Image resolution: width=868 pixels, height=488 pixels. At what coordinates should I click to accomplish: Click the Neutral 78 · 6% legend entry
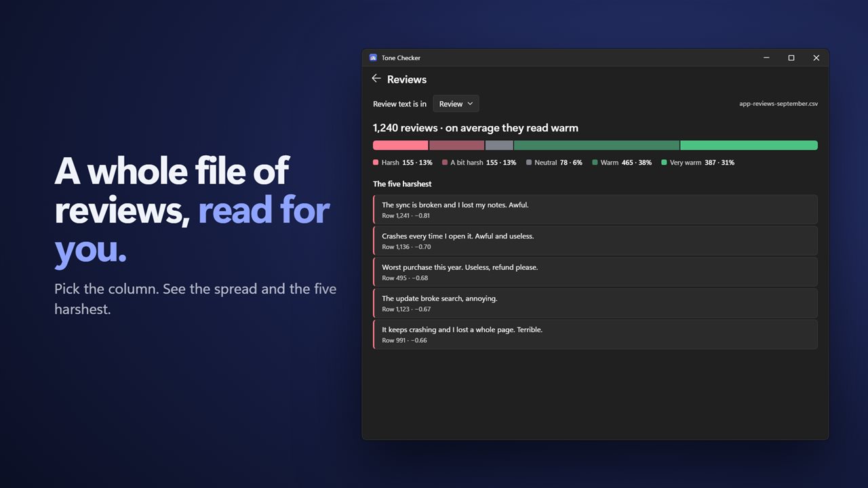tap(554, 163)
